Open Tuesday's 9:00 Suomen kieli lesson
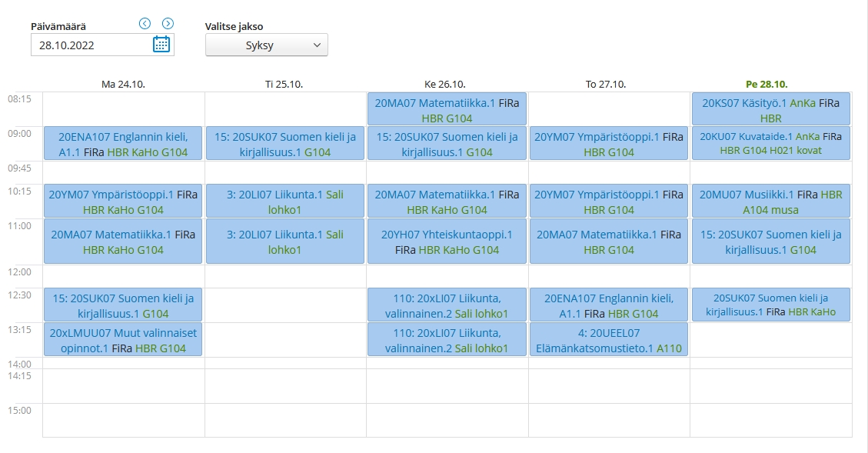This screenshot has width=868, height=453. tap(285, 144)
